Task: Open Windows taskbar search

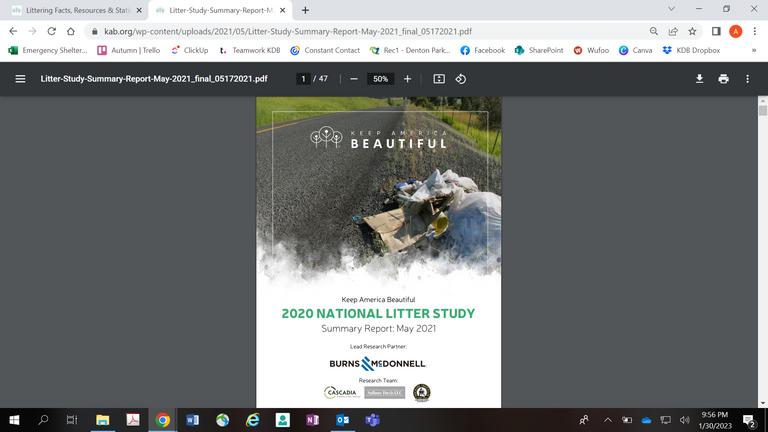Action: pos(43,420)
